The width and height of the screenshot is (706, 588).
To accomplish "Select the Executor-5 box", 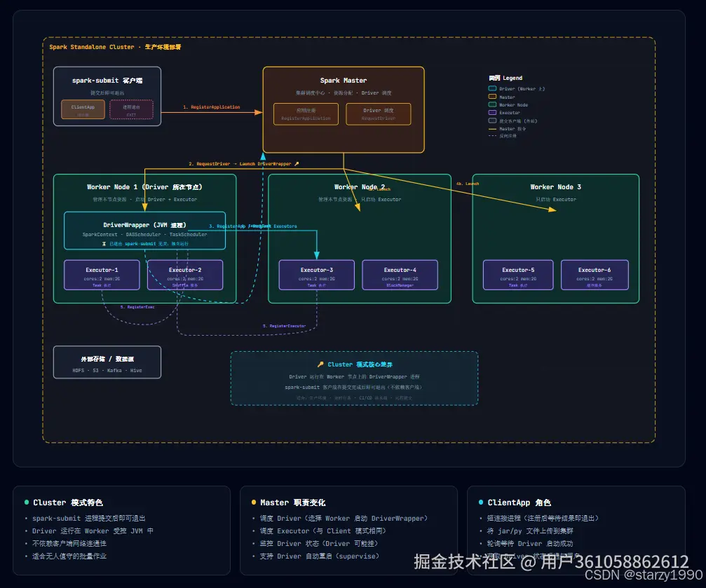I will (x=518, y=275).
